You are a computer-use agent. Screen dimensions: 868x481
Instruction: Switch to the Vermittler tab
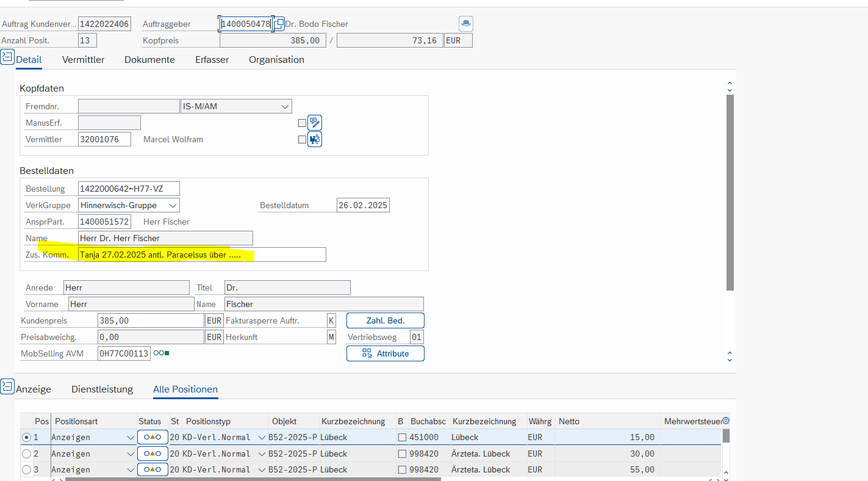[83, 59]
